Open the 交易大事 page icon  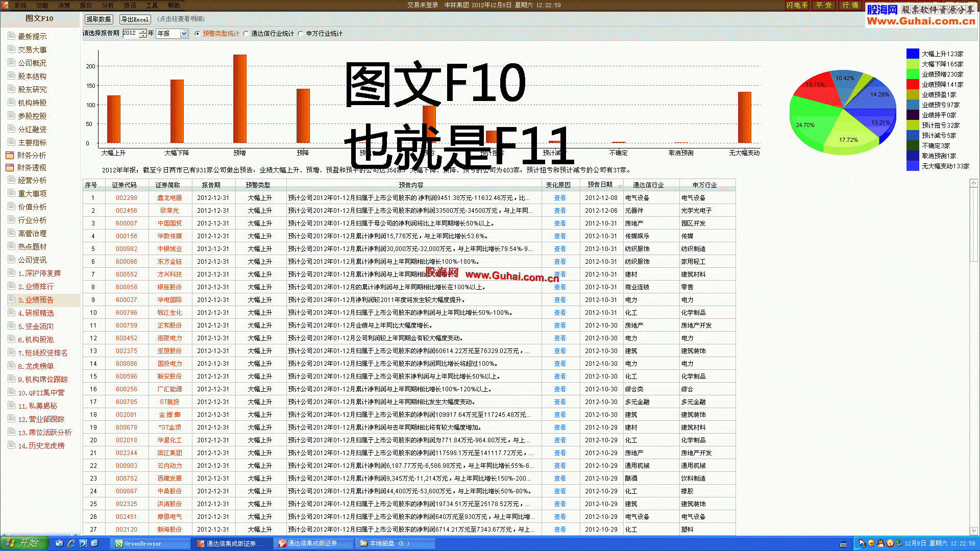pyautogui.click(x=11, y=49)
